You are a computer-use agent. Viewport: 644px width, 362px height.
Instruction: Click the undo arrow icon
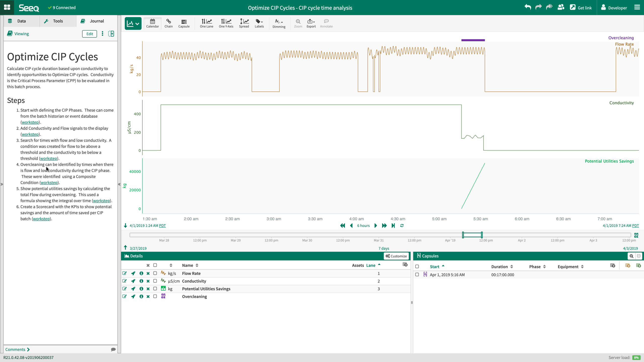click(x=528, y=7)
